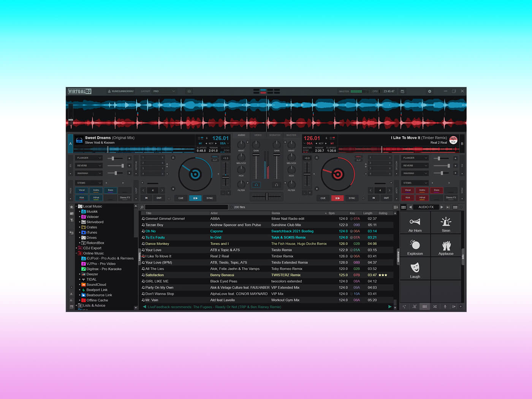Open the FLANGER effect dropdown on deck A

click(x=89, y=158)
